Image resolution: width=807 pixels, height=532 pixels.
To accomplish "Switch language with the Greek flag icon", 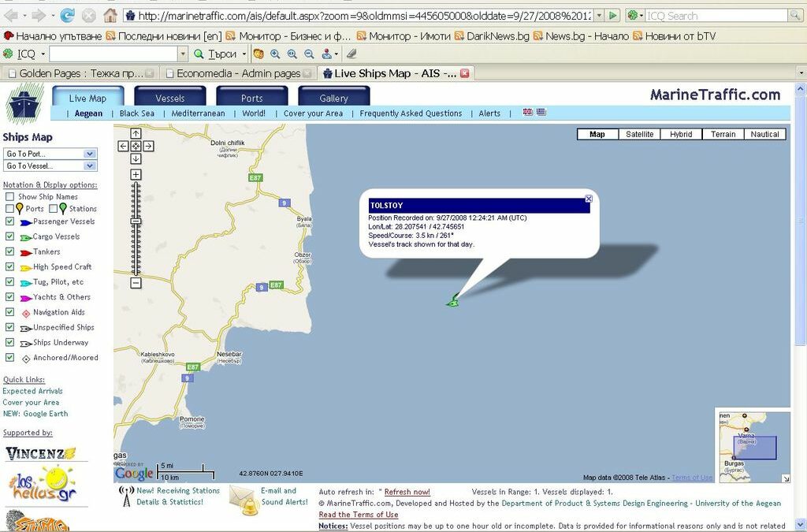I will point(541,112).
